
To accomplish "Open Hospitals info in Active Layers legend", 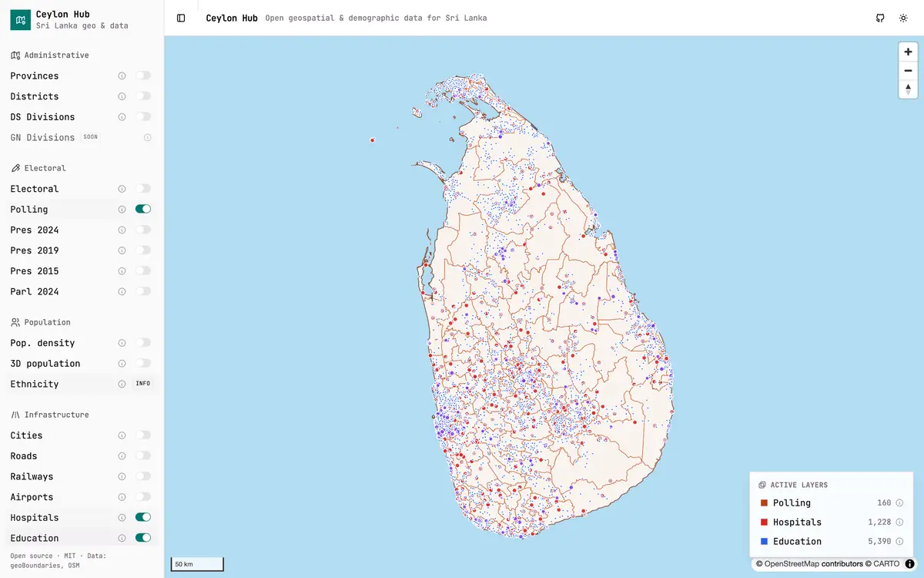I will click(x=899, y=522).
